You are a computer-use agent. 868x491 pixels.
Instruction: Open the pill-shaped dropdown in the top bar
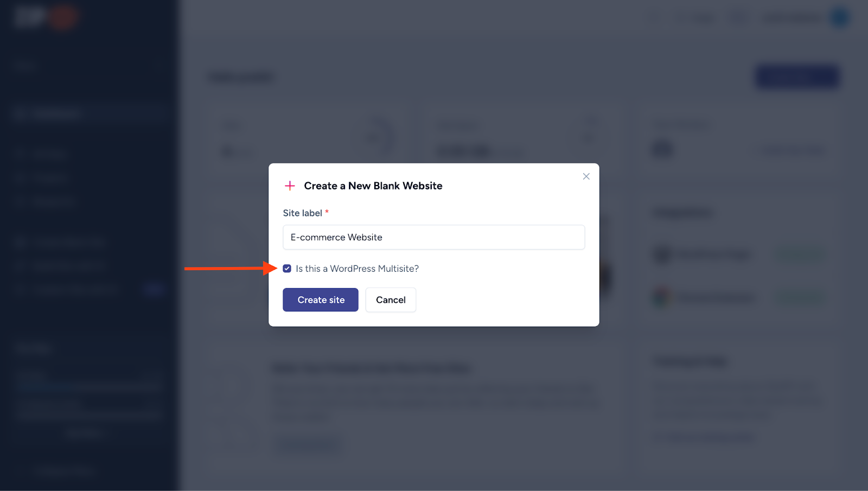[x=696, y=17]
